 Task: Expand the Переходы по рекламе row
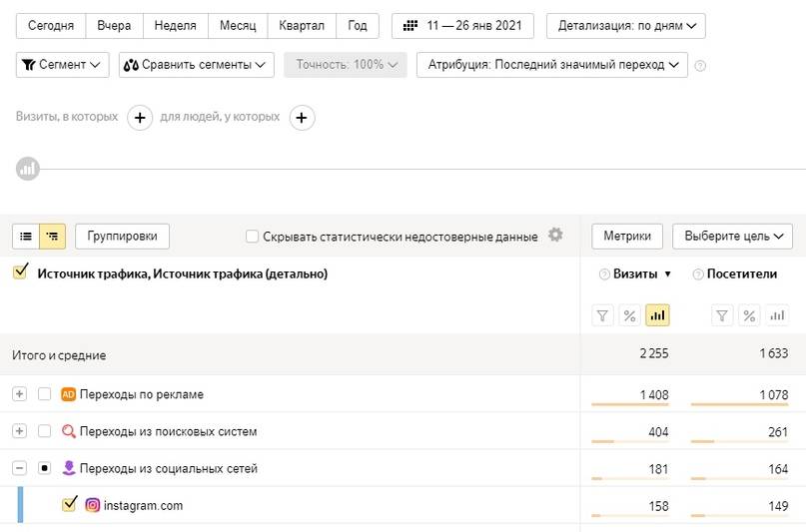click(x=19, y=394)
